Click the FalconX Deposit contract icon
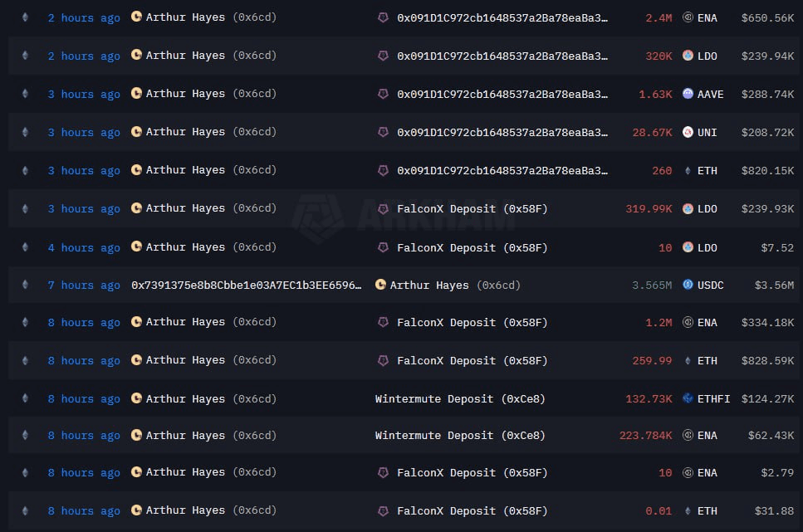This screenshot has width=803, height=532. pyautogui.click(x=383, y=208)
